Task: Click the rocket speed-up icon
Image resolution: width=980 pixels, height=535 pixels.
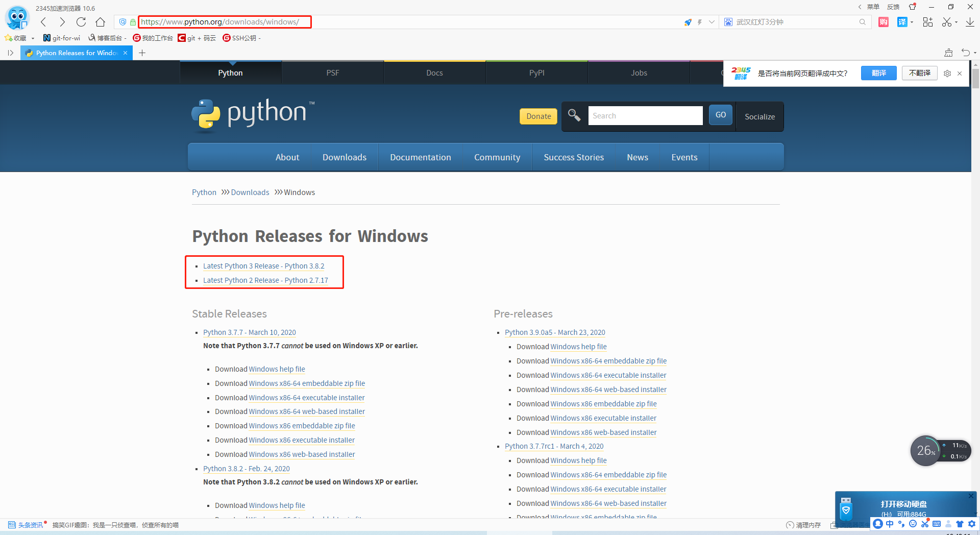Action: pyautogui.click(x=688, y=22)
